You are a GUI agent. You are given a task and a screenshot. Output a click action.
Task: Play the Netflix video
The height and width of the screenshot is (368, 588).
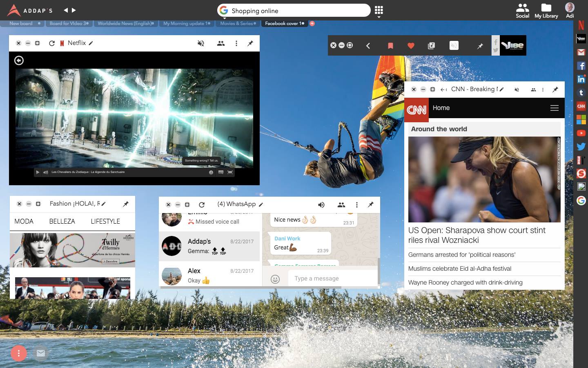38,172
